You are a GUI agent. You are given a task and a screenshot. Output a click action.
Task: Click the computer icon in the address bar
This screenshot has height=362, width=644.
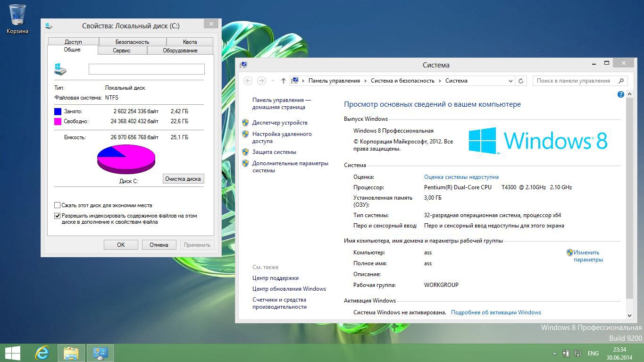click(295, 81)
